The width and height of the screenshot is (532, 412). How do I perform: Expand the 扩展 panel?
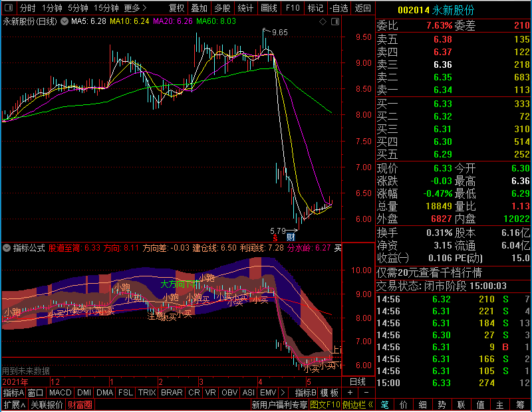click(15, 405)
